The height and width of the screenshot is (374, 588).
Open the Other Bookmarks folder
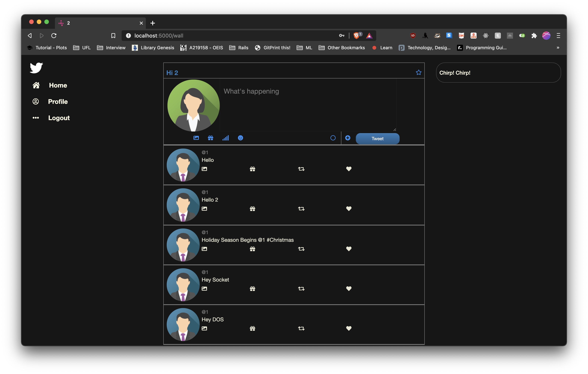click(x=342, y=48)
